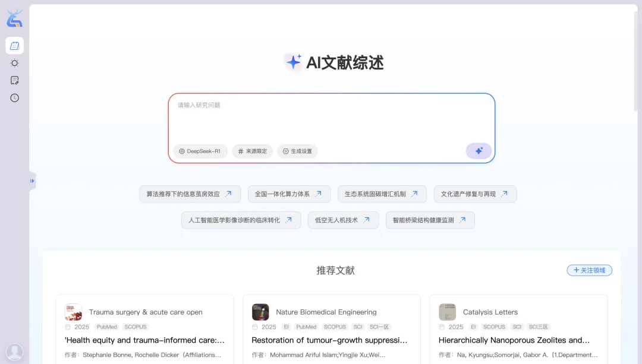Open the 来源限定 source filter

click(x=253, y=151)
